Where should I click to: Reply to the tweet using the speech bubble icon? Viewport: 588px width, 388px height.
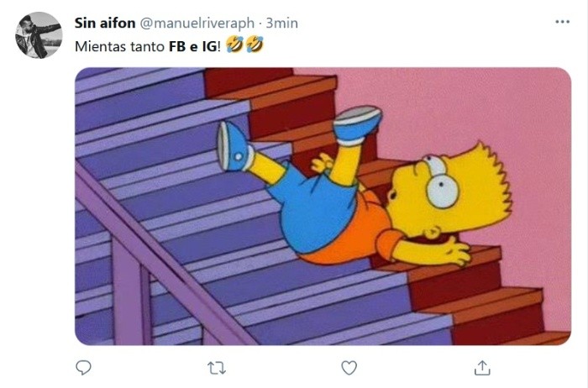click(83, 367)
